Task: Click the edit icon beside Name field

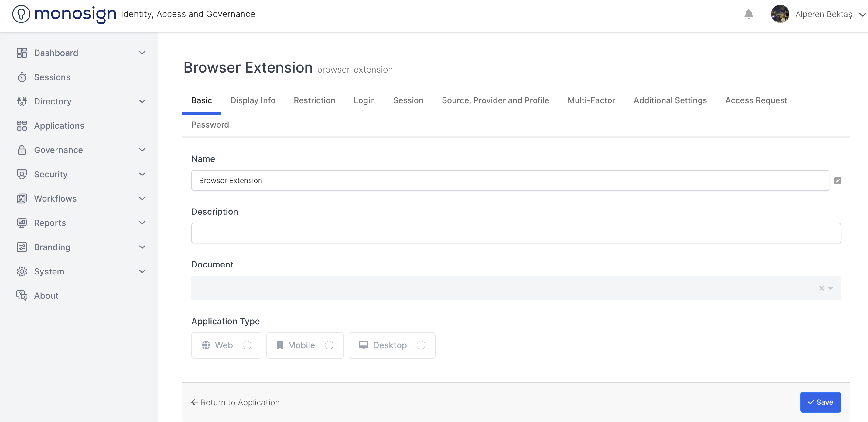Action: 837,181
